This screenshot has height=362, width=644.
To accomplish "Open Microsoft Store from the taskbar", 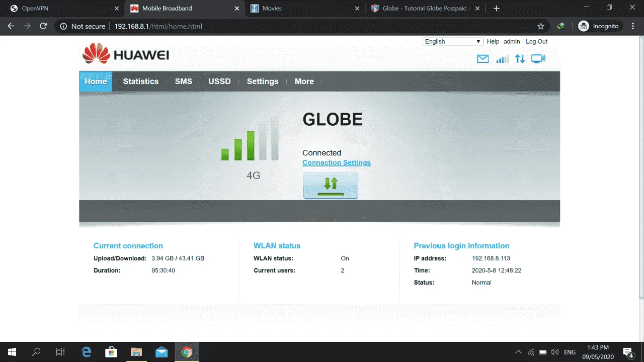I will click(x=111, y=352).
